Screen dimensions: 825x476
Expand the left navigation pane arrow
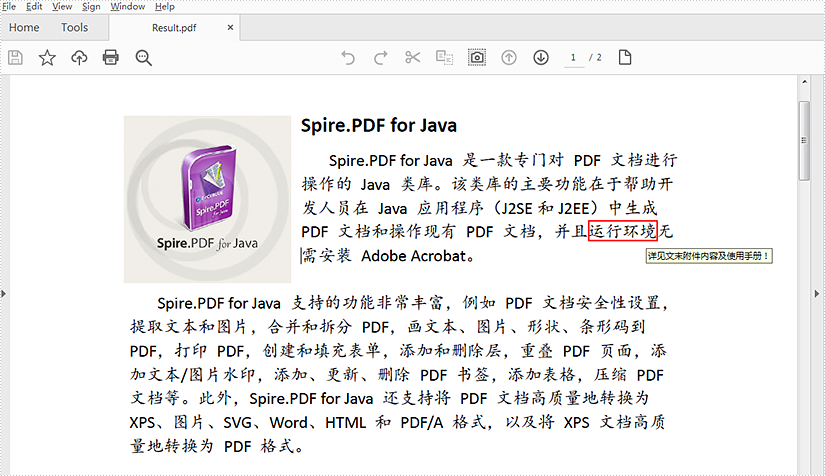point(4,293)
